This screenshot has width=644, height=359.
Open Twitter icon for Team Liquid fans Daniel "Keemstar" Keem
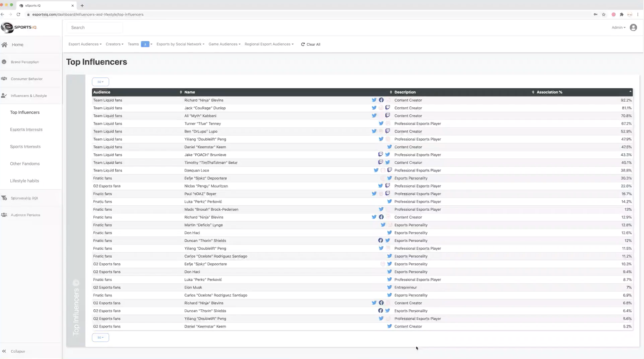(389, 147)
